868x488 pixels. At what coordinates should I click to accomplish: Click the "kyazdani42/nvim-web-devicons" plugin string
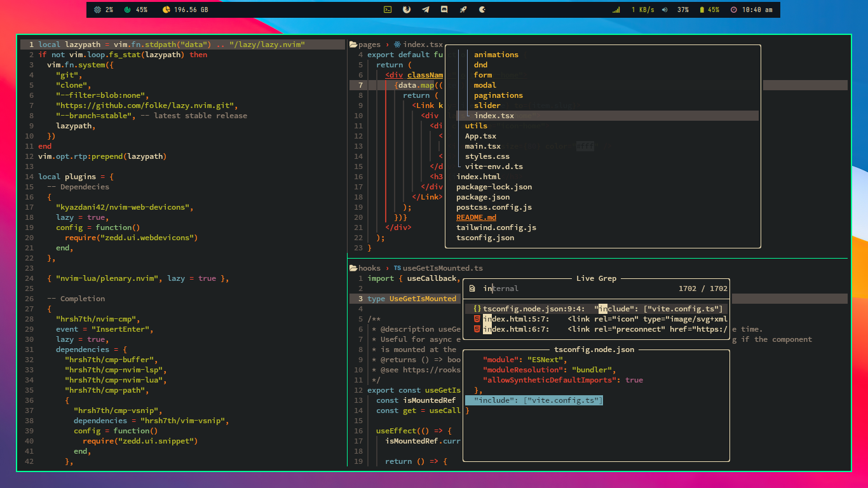point(124,207)
